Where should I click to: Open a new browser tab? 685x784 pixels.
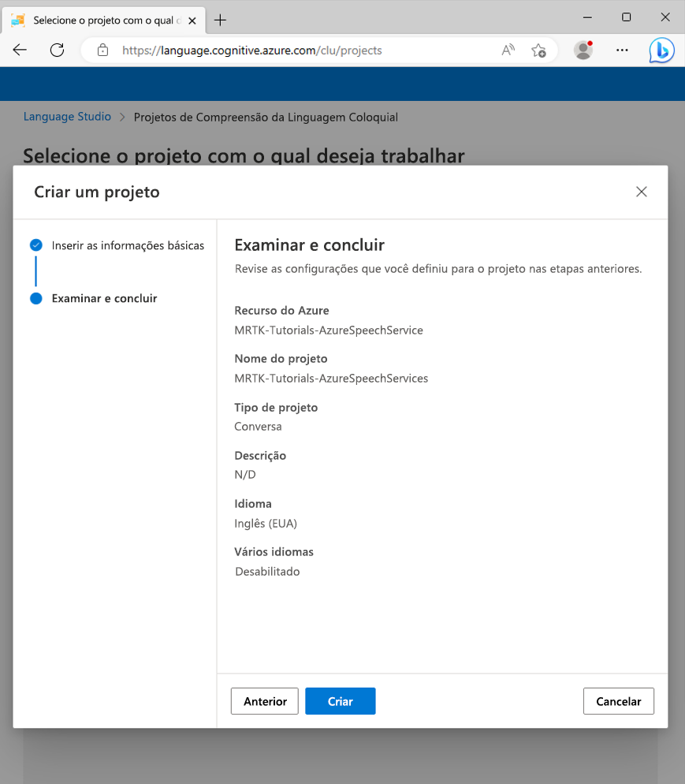click(x=221, y=20)
